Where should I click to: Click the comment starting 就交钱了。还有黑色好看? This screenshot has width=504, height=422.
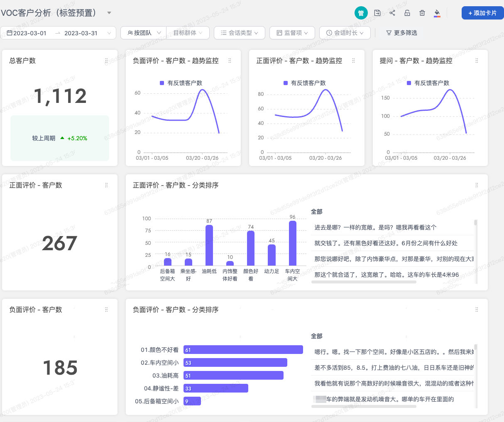392,243
